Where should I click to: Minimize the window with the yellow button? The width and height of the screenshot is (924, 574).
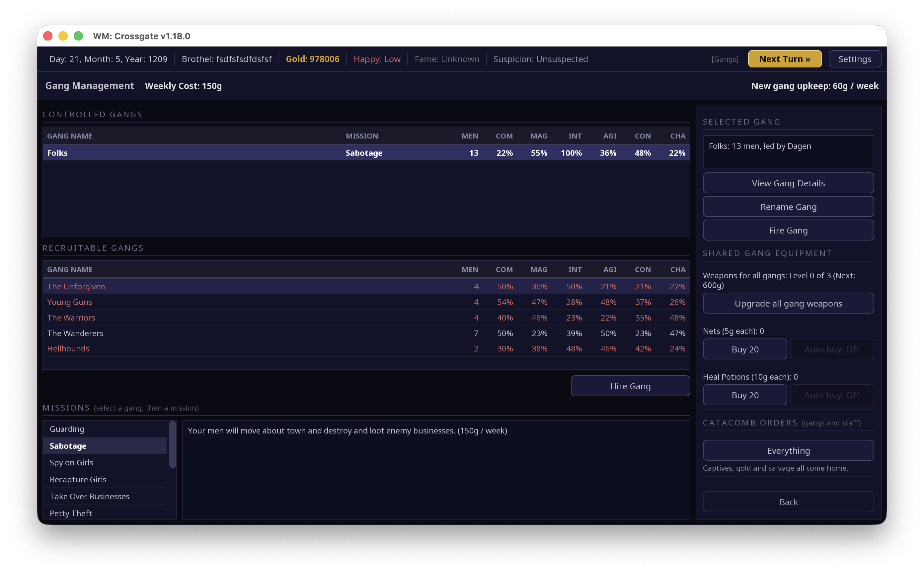coord(63,36)
